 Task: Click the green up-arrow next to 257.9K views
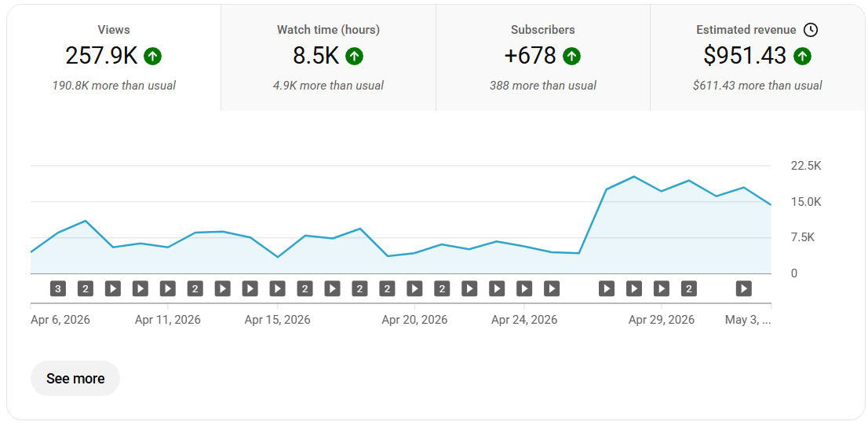tap(153, 56)
